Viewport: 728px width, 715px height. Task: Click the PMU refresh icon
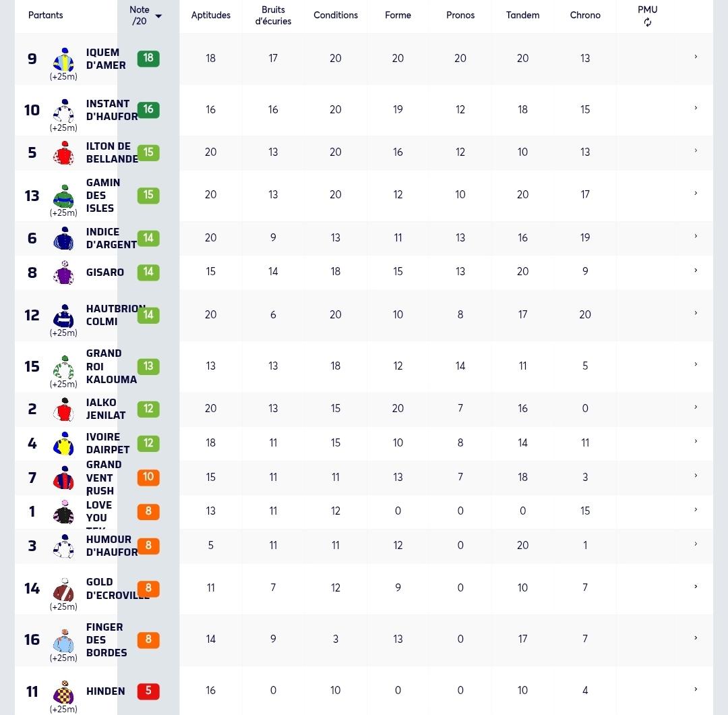click(x=647, y=22)
